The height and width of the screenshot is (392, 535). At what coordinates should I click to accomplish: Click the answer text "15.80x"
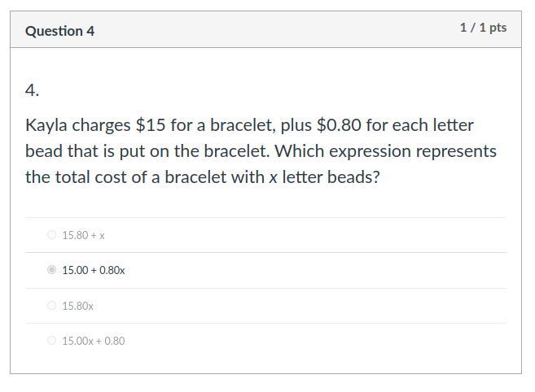tap(77, 306)
